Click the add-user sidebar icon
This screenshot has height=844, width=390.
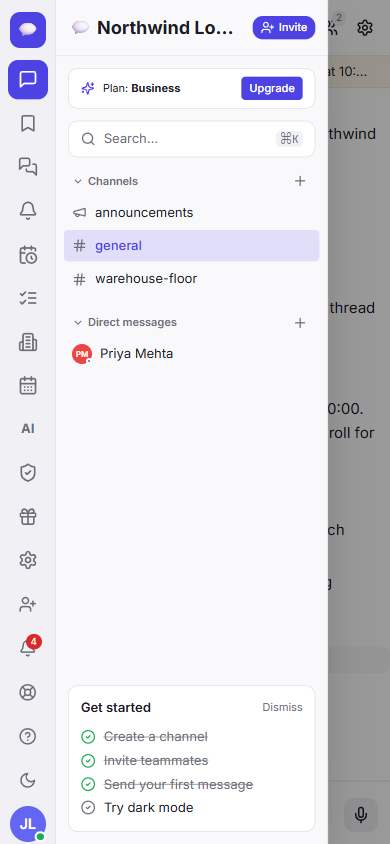pyautogui.click(x=28, y=604)
